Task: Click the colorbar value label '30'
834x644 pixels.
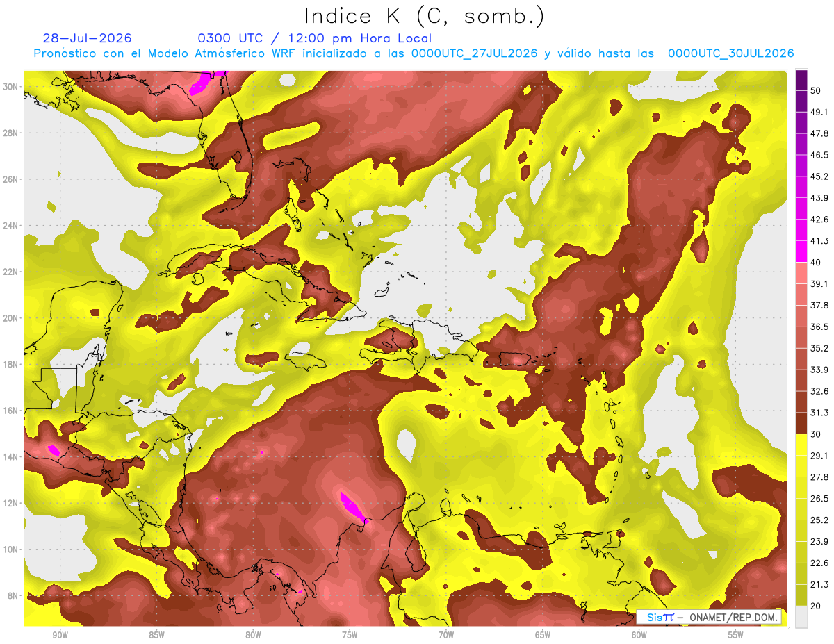Action: tap(817, 434)
